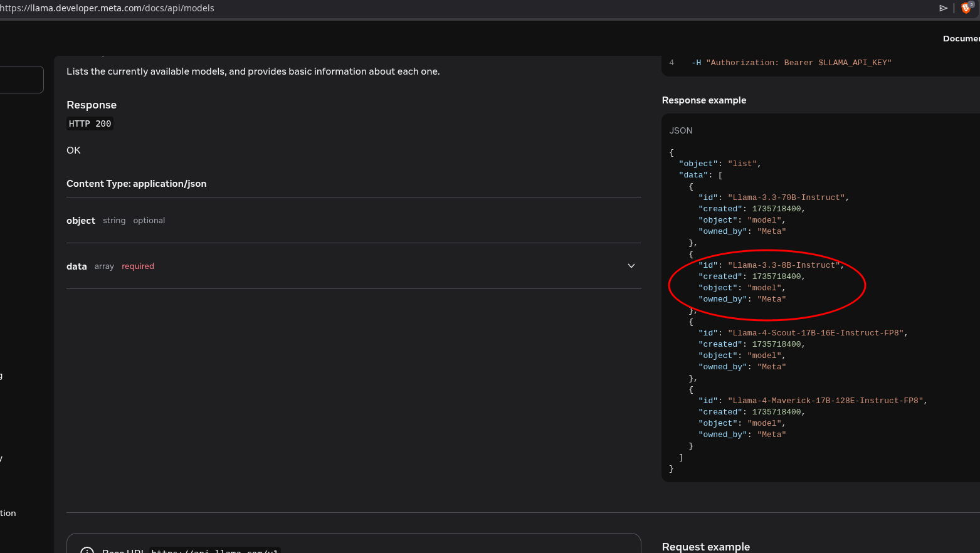Click the "array" type label for data

104,266
